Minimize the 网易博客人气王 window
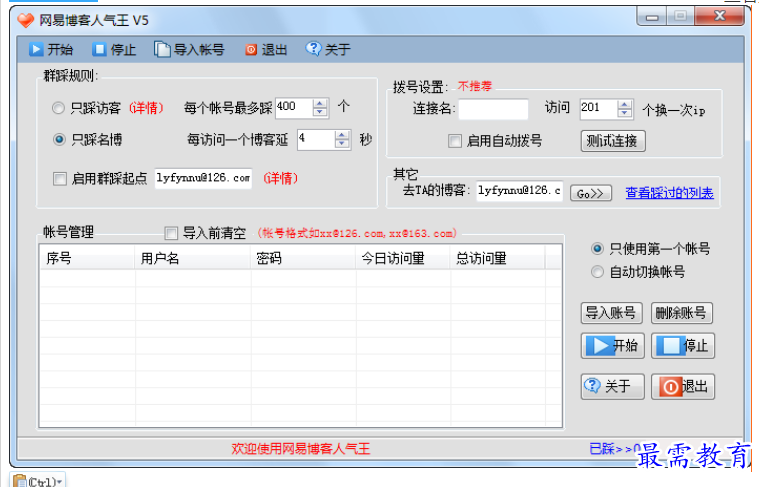Screen dimensions: 759x487 click(x=652, y=17)
